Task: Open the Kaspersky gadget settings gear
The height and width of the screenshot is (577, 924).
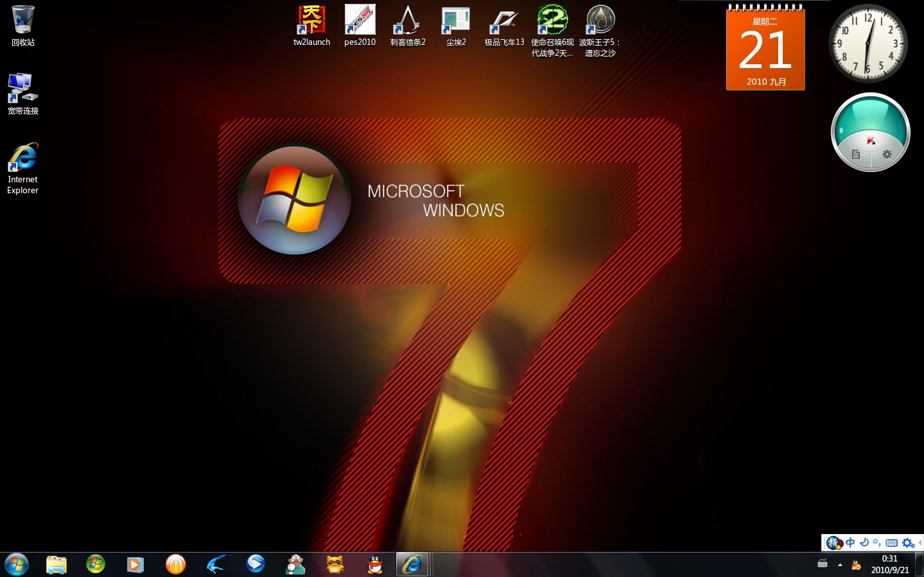Action: (x=887, y=154)
